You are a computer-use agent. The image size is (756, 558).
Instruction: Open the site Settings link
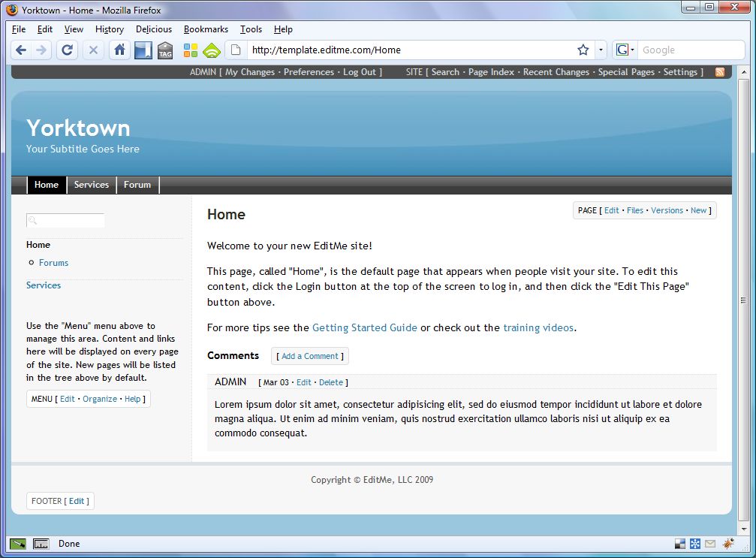680,72
